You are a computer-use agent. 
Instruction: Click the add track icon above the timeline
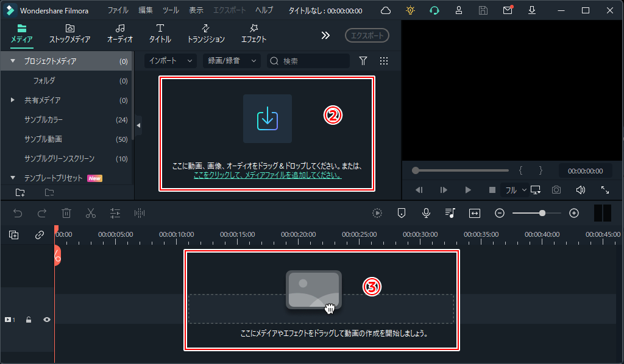point(13,235)
